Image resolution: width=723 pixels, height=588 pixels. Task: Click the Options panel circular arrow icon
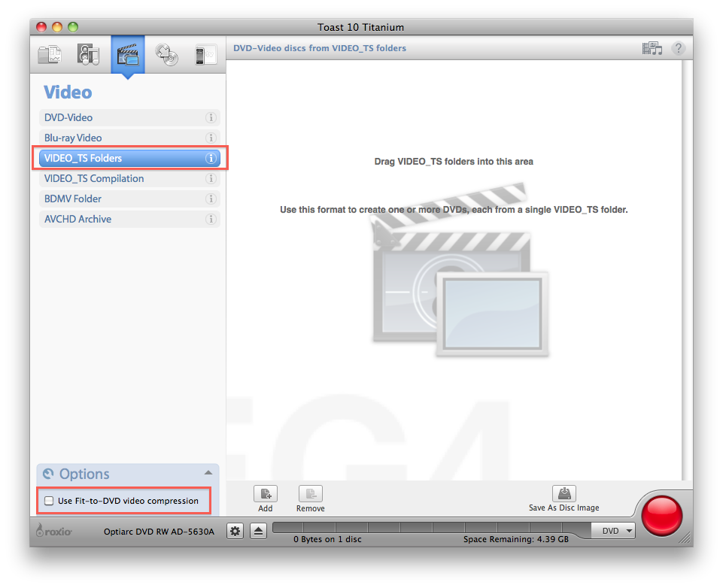(48, 474)
